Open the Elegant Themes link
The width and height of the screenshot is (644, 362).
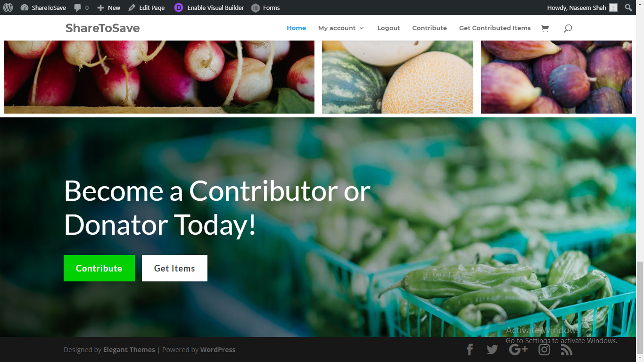129,350
